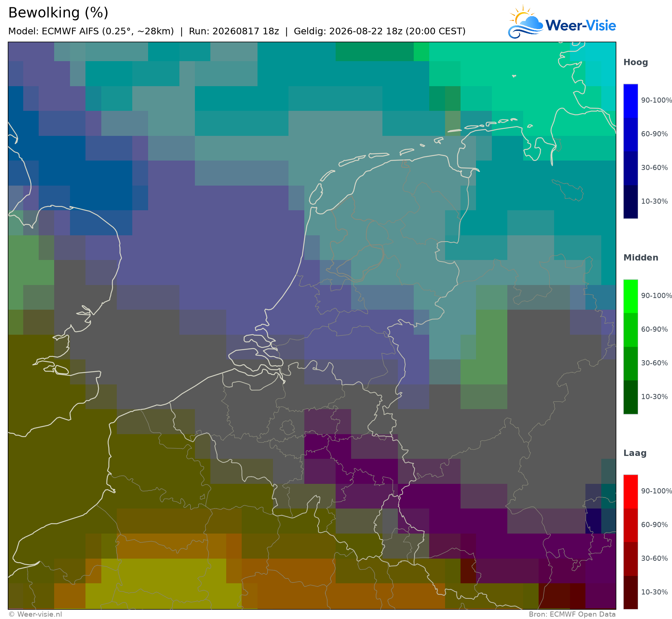Select the Midden 90-100% bright green swatch
Screen dimensions: 672x619
coord(630,296)
